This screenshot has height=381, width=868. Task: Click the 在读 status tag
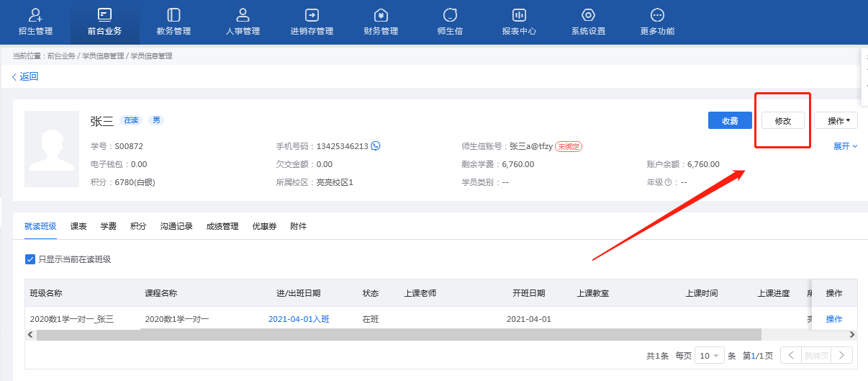131,120
